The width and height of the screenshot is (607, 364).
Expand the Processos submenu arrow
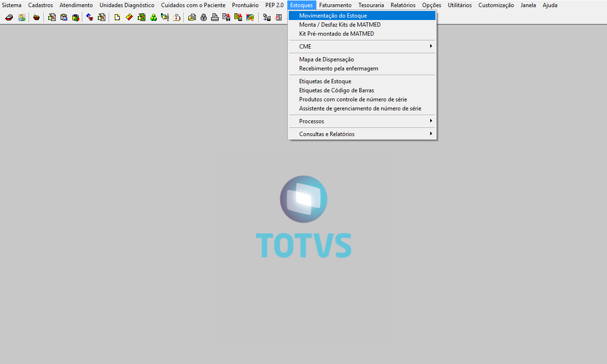(431, 121)
